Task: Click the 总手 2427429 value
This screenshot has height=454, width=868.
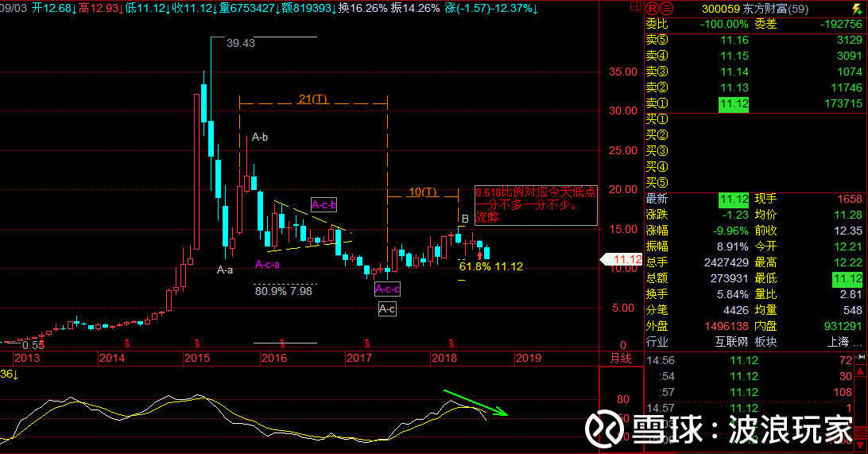Action: pyautogui.click(x=727, y=262)
